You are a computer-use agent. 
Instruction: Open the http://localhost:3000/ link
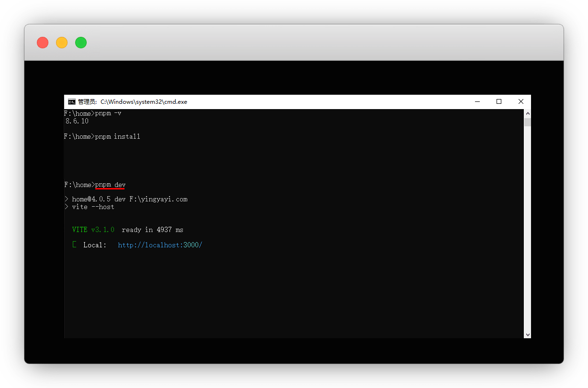pos(160,245)
